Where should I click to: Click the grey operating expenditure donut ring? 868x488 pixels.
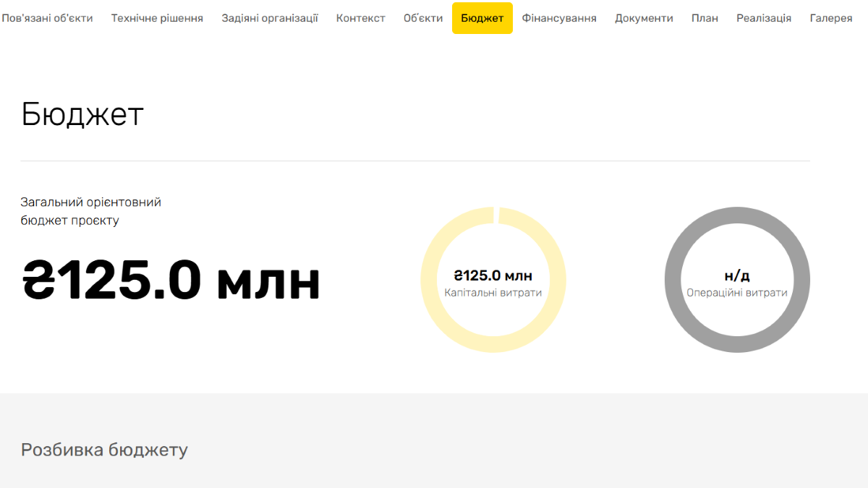pyautogui.click(x=673, y=280)
